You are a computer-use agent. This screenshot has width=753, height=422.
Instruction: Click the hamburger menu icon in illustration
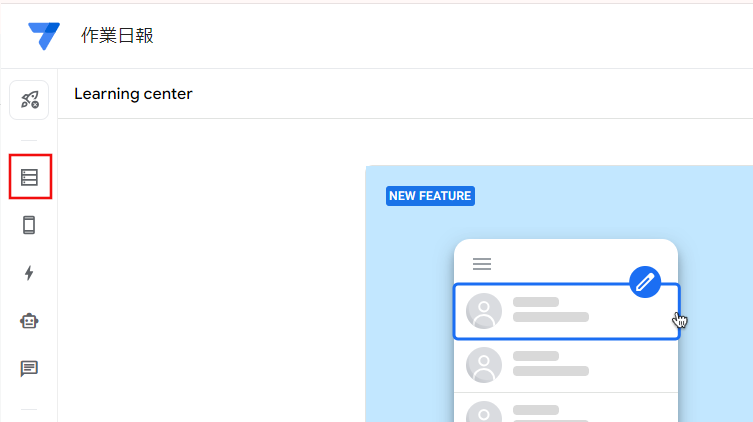(482, 264)
